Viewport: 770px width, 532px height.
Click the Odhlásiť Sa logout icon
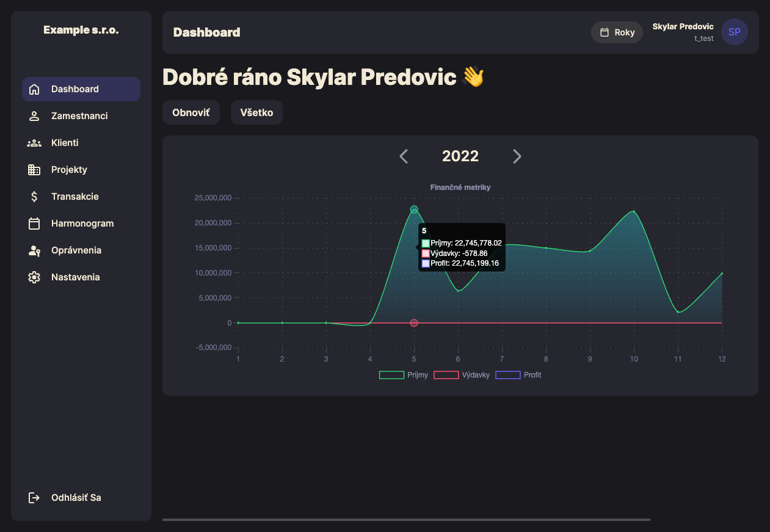[x=34, y=498]
